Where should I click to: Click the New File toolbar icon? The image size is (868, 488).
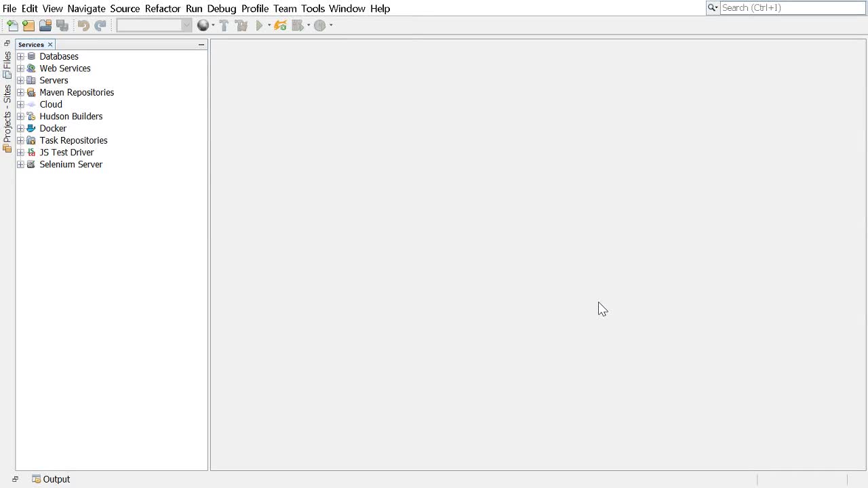(x=12, y=25)
